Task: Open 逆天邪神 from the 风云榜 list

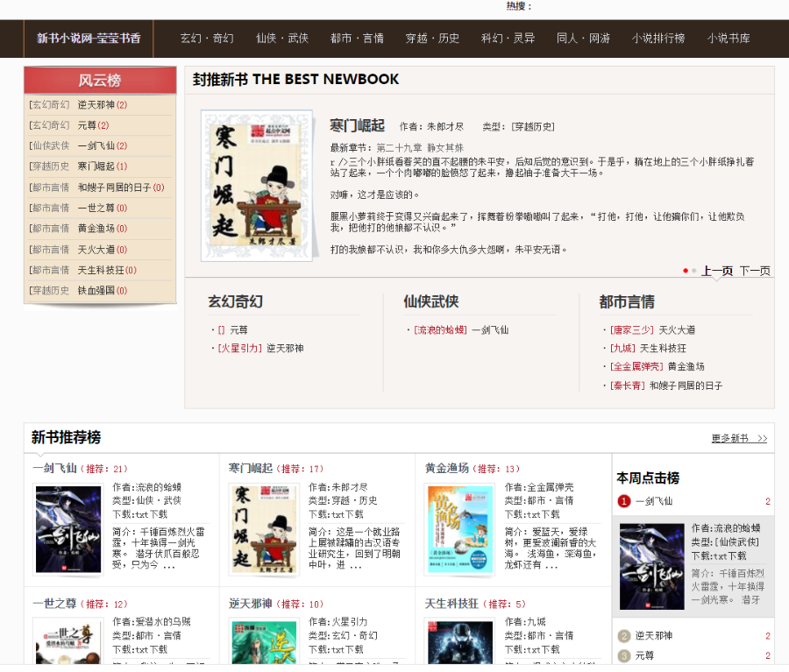Action: [x=96, y=104]
